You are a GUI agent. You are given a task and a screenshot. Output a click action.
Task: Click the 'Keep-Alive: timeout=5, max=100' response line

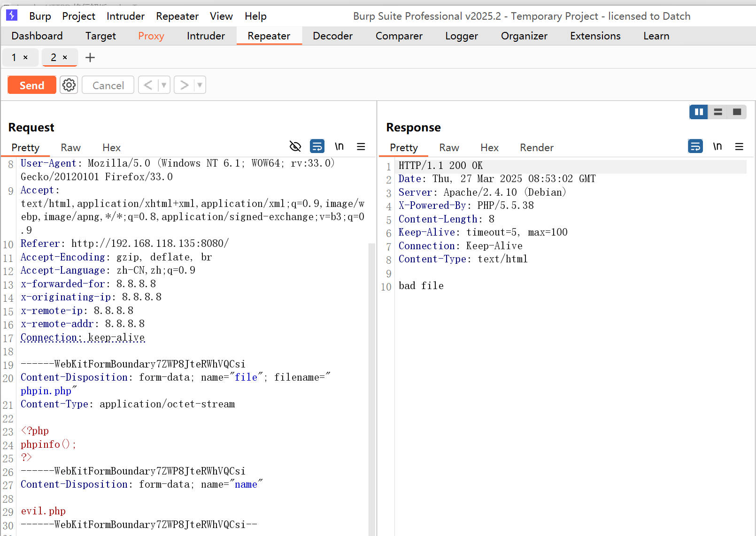pos(483,232)
